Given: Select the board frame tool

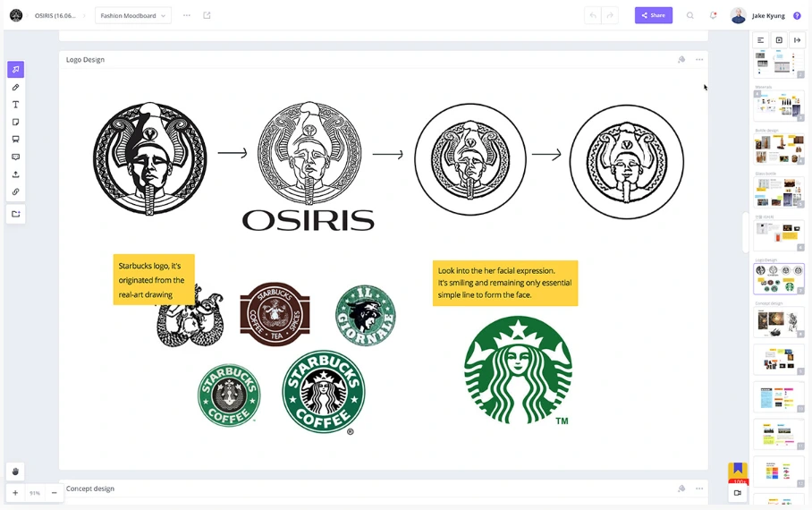Looking at the screenshot, I should point(15,140).
